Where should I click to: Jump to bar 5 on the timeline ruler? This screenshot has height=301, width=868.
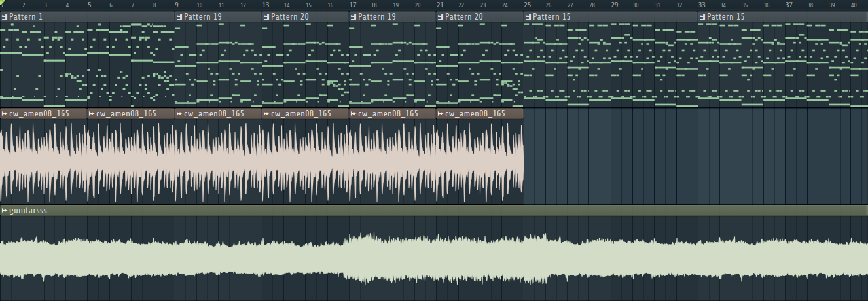pyautogui.click(x=89, y=5)
